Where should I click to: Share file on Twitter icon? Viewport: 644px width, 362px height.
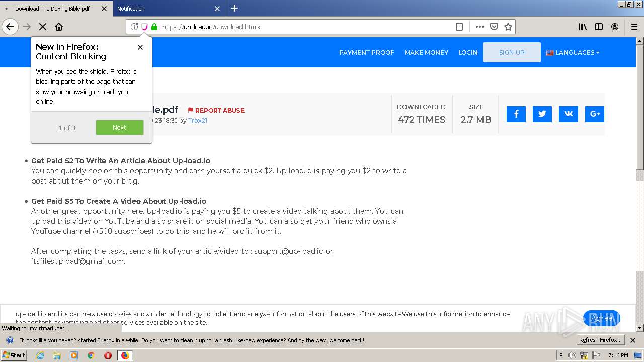pos(542,114)
